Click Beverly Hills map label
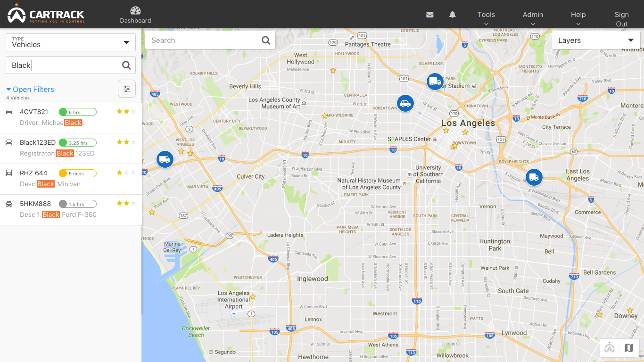The height and width of the screenshot is (362, 644). tap(245, 86)
